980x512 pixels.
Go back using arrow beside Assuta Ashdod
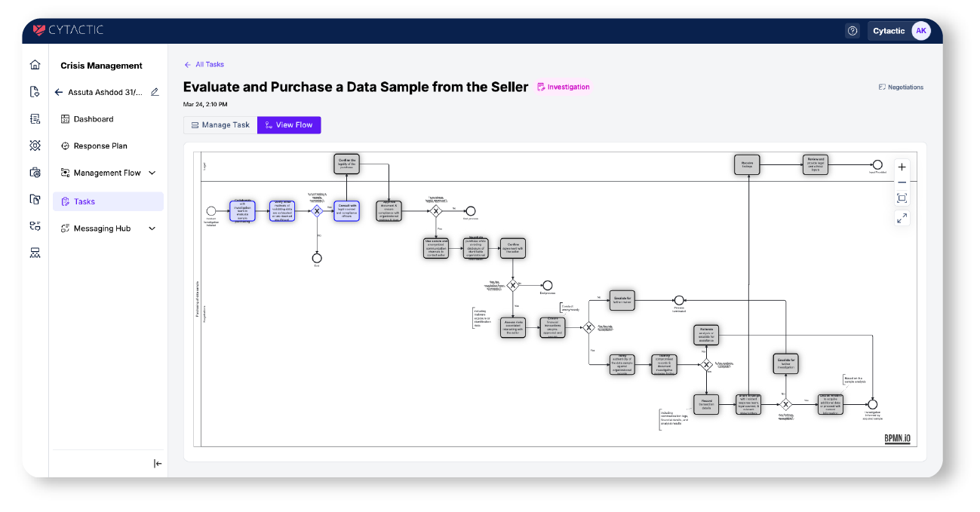tap(59, 92)
